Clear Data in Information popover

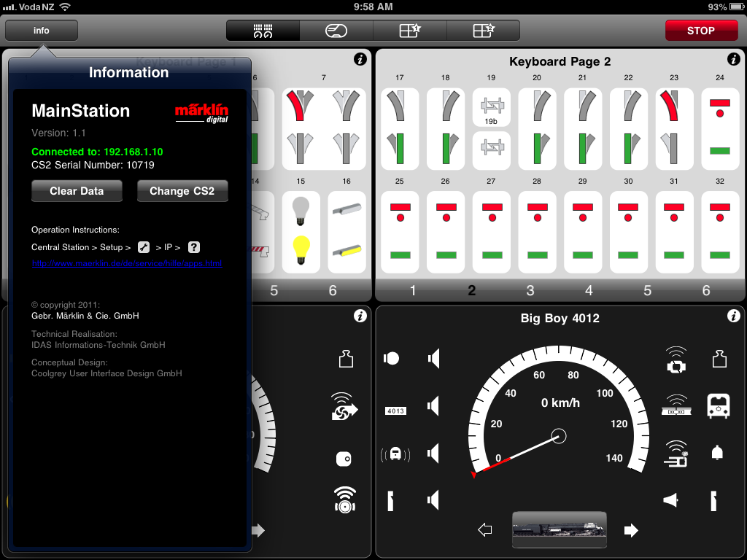(77, 191)
